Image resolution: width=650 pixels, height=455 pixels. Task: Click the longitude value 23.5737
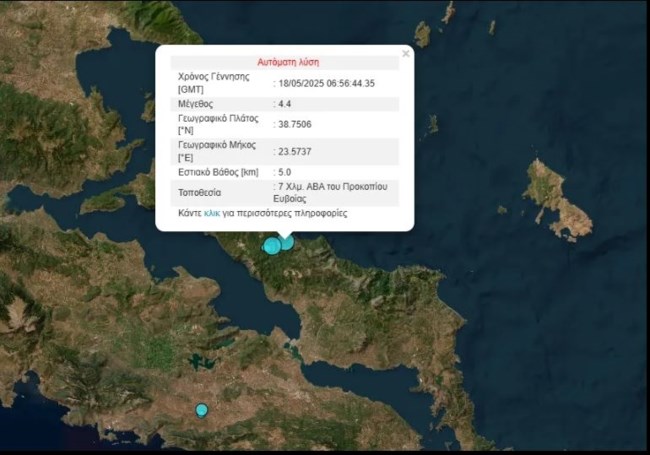click(296, 152)
